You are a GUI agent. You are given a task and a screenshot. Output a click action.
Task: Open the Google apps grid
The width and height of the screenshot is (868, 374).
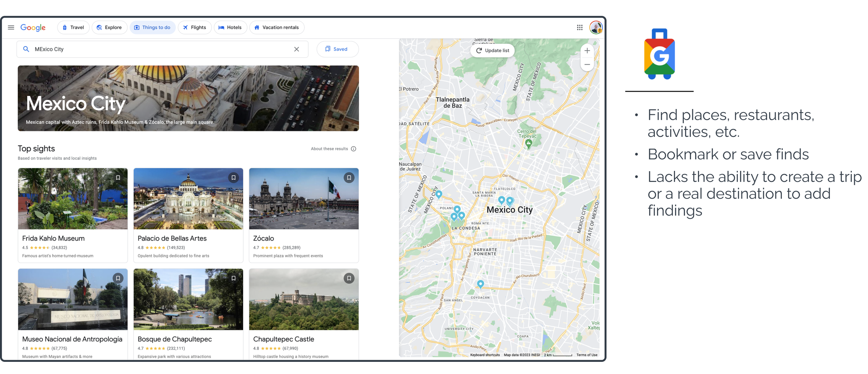579,27
